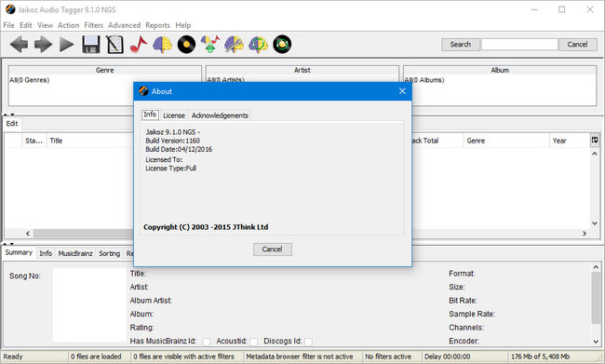The width and height of the screenshot is (605, 364).
Task: Click the brain with wrench icon
Action: coord(235,45)
